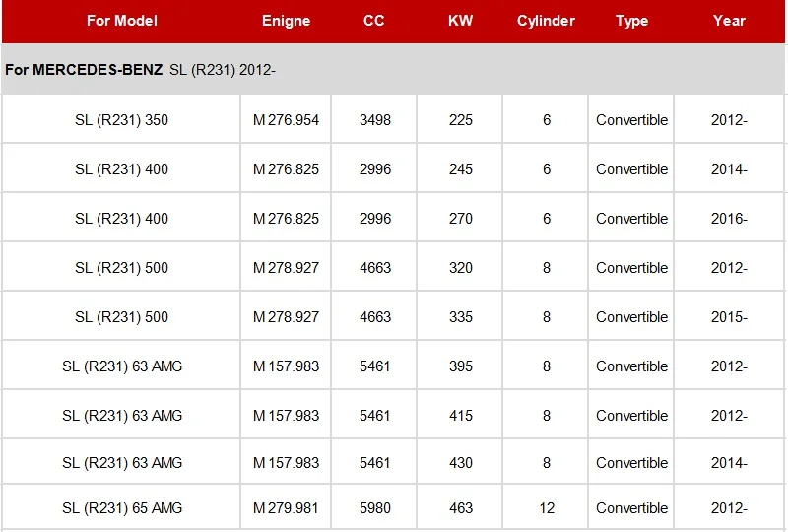
Task: Select 'M 278.927' engine in 320 KW row
Action: [286, 268]
